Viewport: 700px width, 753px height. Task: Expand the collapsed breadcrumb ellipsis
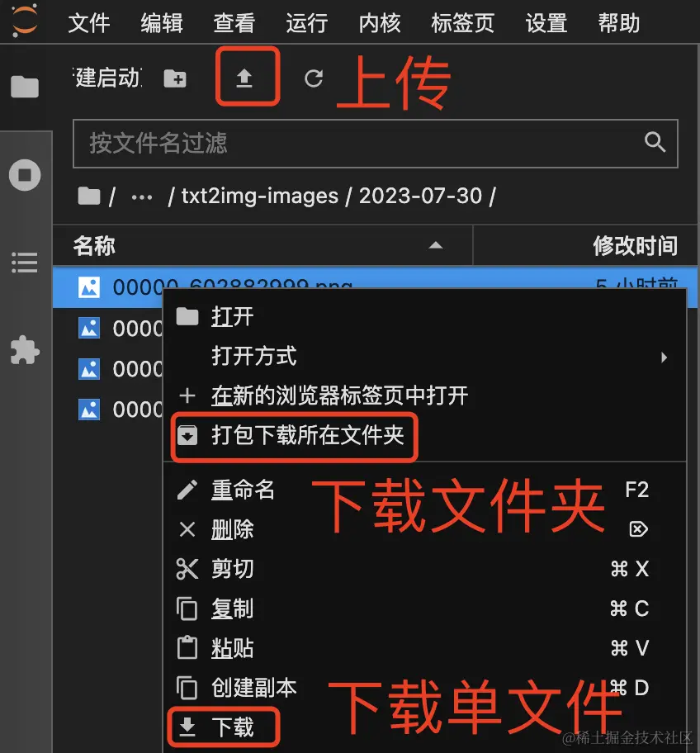[x=142, y=197]
